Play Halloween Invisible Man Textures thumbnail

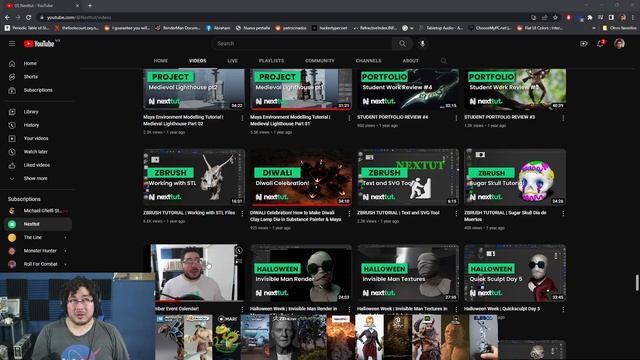408,273
